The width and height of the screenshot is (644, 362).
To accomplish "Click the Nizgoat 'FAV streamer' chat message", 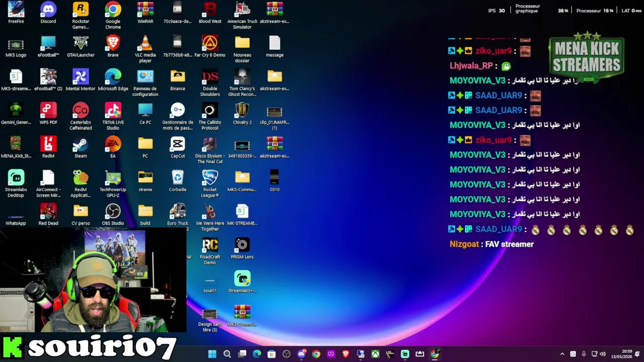I will pos(492,244).
